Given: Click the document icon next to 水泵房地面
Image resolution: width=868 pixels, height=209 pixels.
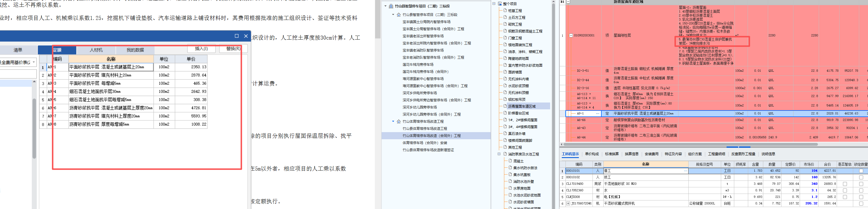Looking at the screenshot, I should tap(510, 188).
